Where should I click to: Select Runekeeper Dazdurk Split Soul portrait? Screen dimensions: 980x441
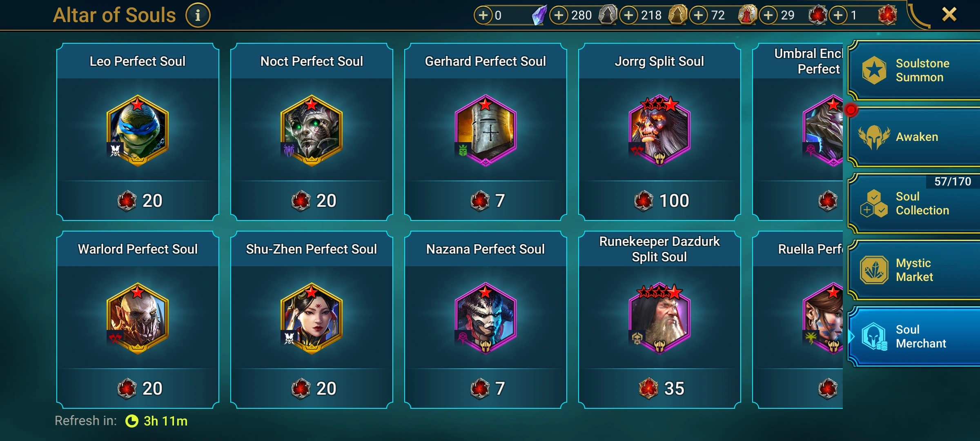(x=659, y=318)
